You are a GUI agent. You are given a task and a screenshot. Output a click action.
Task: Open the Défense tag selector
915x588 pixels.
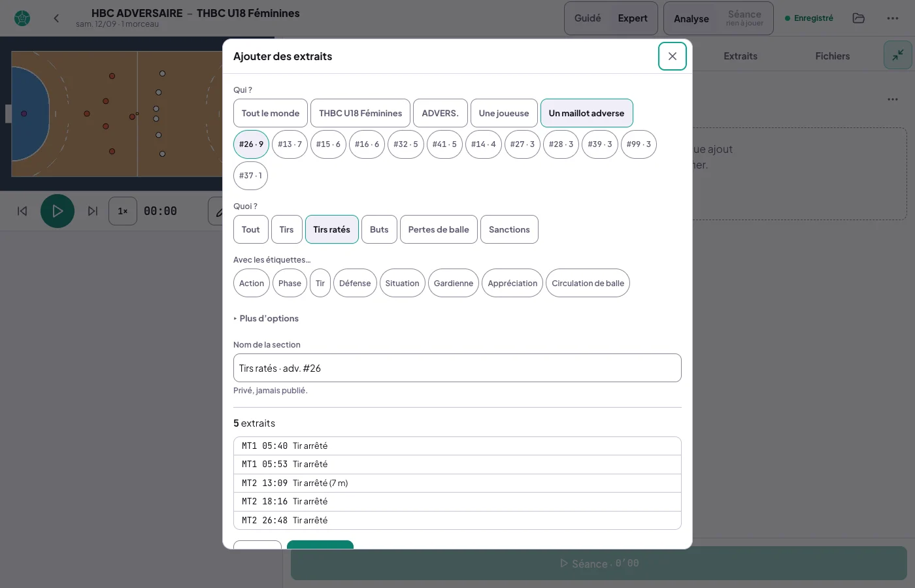pyautogui.click(x=355, y=283)
